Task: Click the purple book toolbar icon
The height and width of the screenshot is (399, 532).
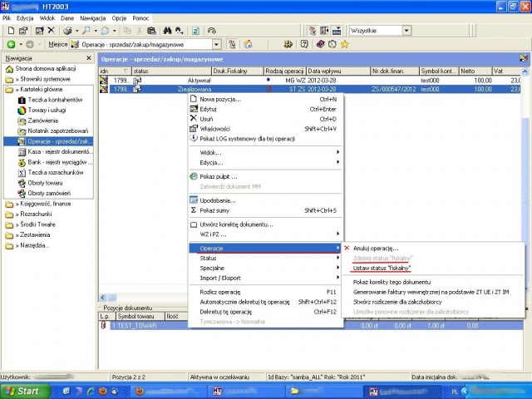Action: pyautogui.click(x=320, y=44)
